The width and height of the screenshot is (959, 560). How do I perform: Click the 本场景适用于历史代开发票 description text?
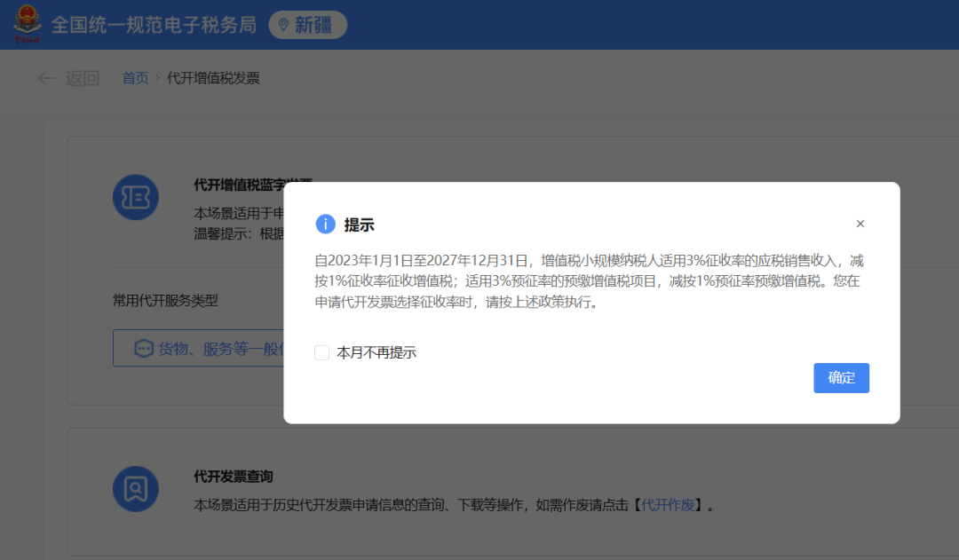(x=454, y=505)
